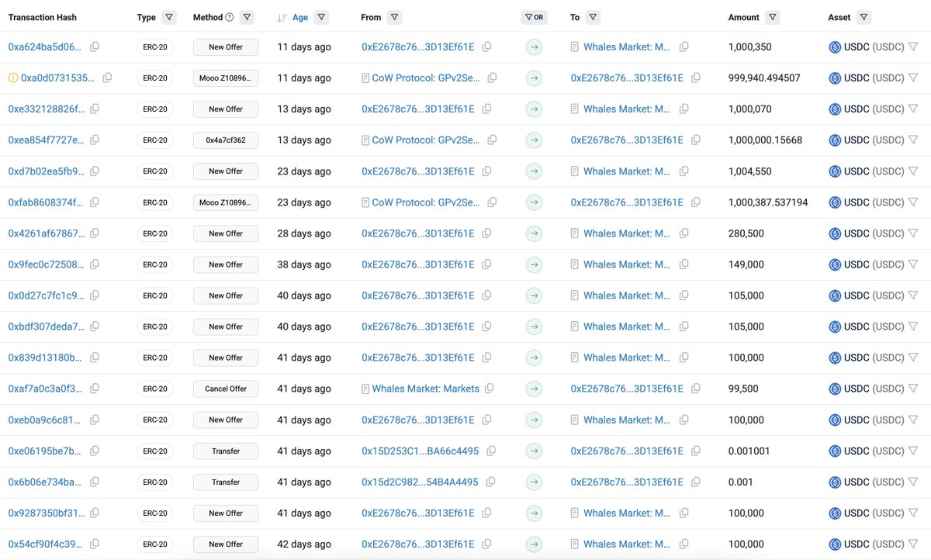
Task: Toggle the OR filter between From and To
Action: 534,17
